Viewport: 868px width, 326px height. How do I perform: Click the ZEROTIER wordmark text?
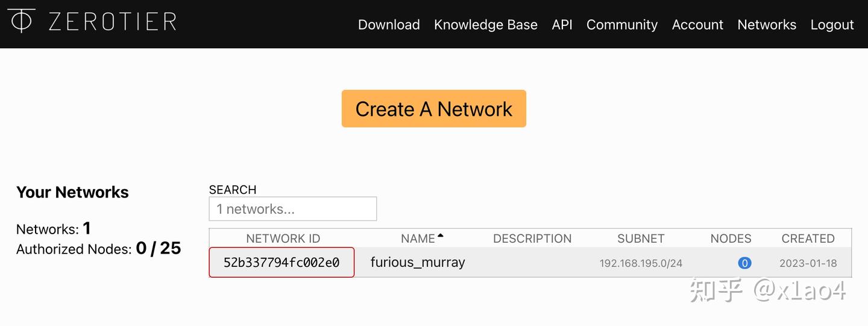112,22
